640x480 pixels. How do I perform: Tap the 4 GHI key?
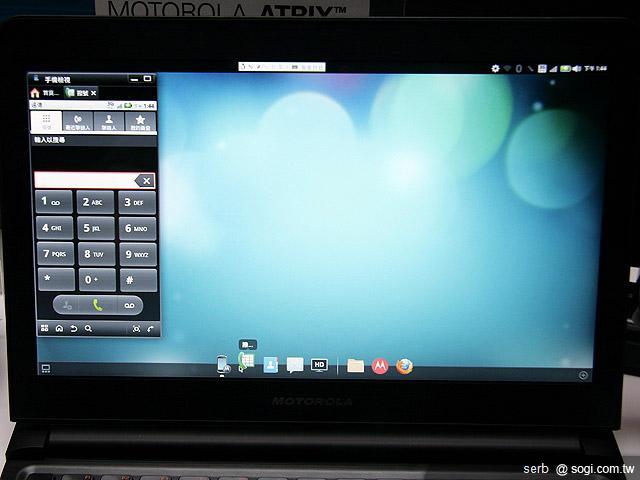pyautogui.click(x=55, y=228)
